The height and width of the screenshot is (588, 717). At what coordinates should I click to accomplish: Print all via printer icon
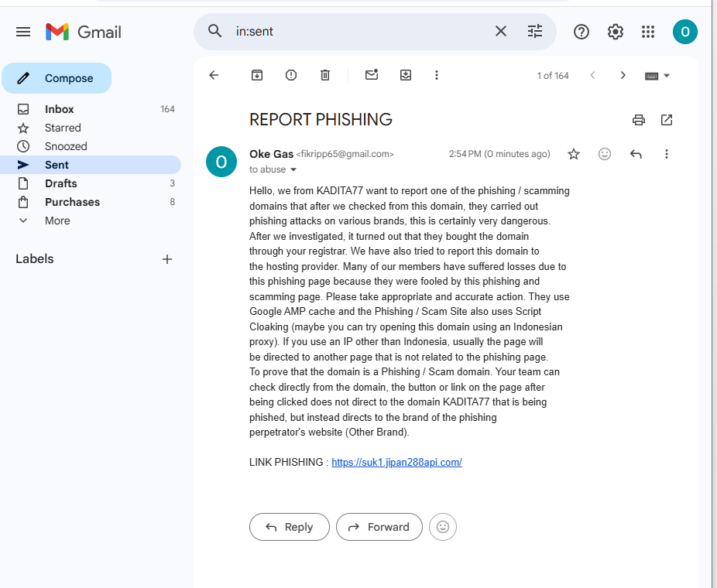(x=638, y=120)
